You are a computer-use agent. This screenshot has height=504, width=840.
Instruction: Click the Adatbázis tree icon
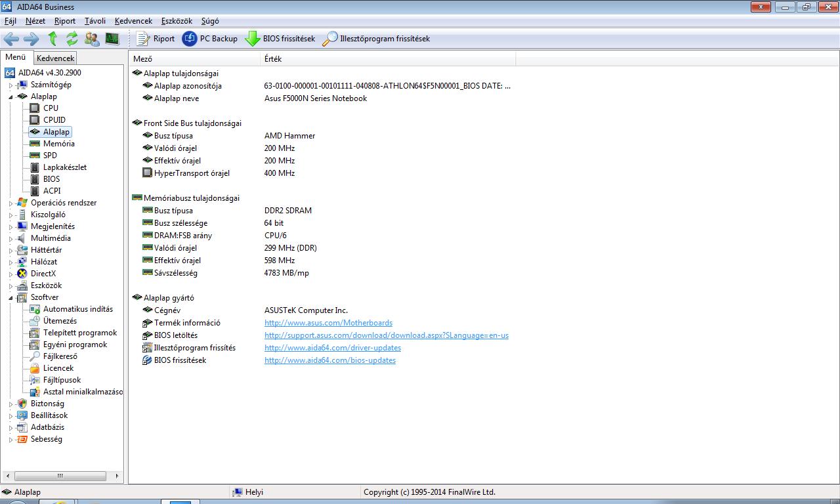(x=22, y=427)
